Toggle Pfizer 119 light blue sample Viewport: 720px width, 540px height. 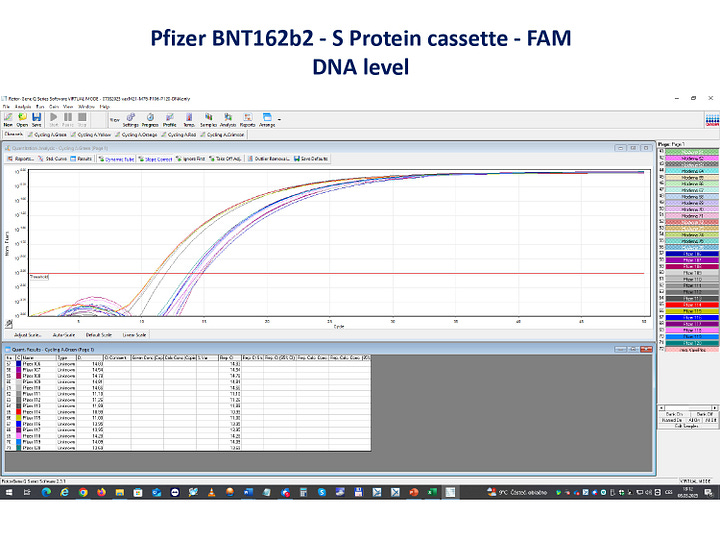[692, 337]
